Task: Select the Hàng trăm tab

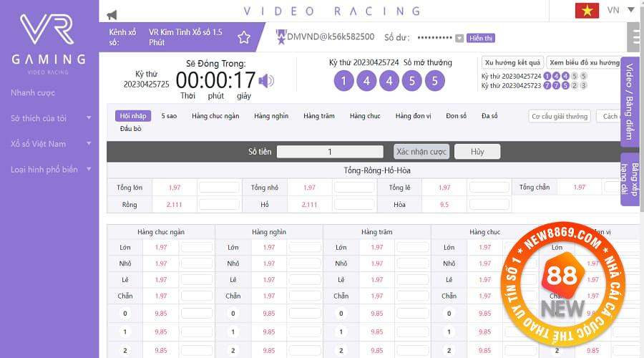Action: pyautogui.click(x=318, y=116)
